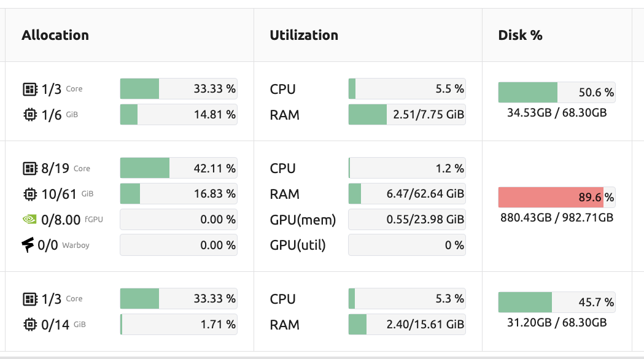This screenshot has height=359, width=644.
Task: Click the memory chip icon beside 10/61 GiB
Action: [29, 195]
